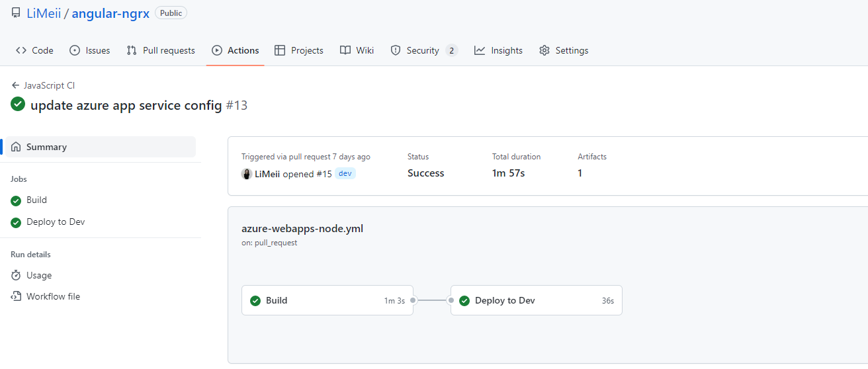Switch to the Issues tab
The width and height of the screenshot is (868, 369).
point(90,50)
